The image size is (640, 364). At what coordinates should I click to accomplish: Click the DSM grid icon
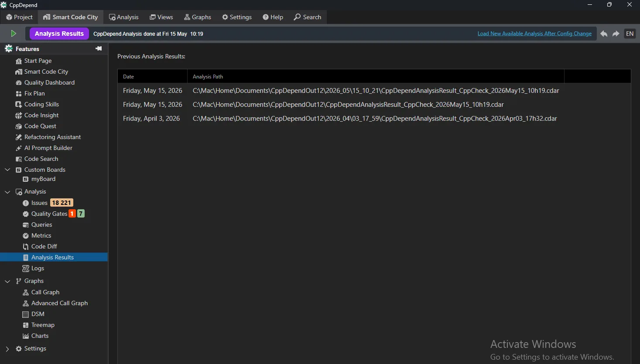pyautogui.click(x=25, y=314)
